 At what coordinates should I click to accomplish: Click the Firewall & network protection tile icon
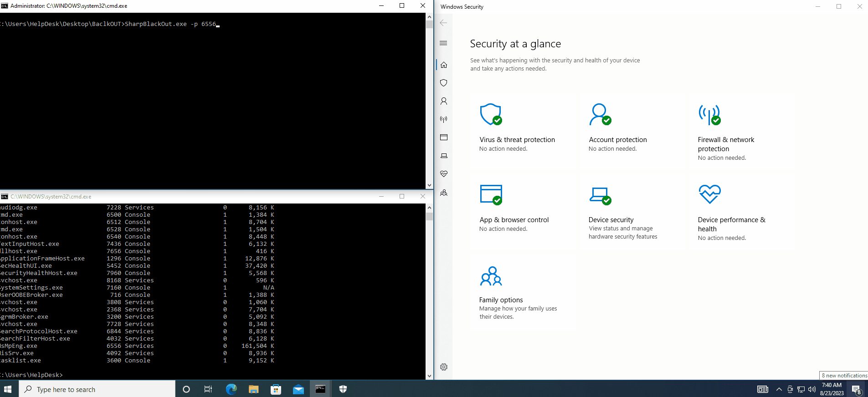(709, 115)
